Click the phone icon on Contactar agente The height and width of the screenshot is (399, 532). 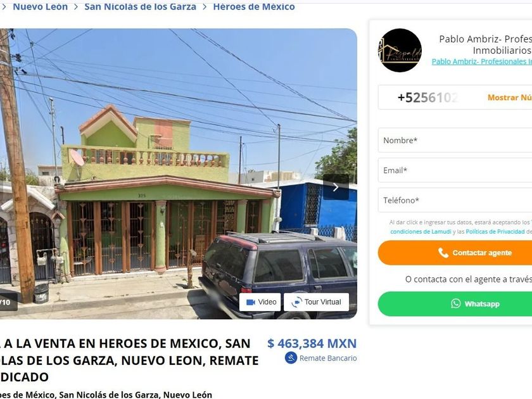click(443, 253)
